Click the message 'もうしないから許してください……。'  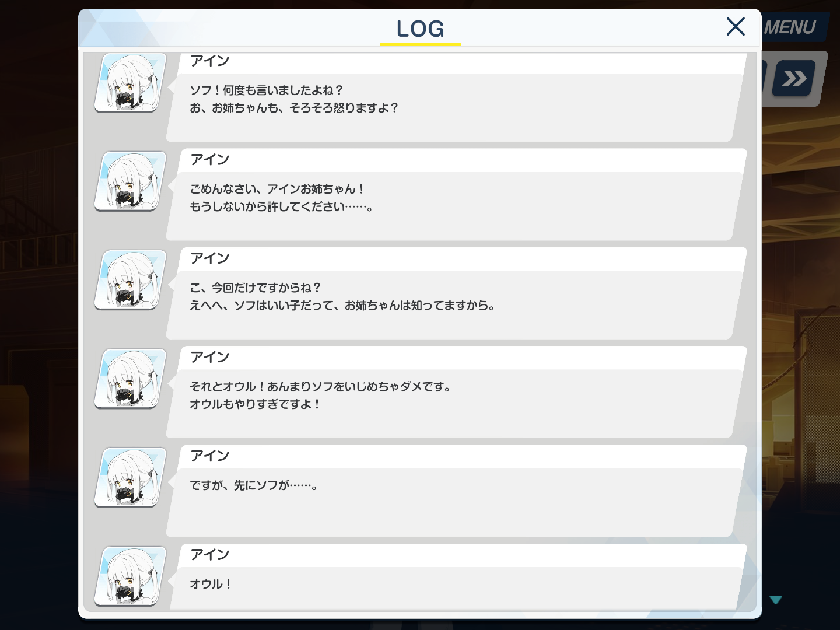pos(282,206)
